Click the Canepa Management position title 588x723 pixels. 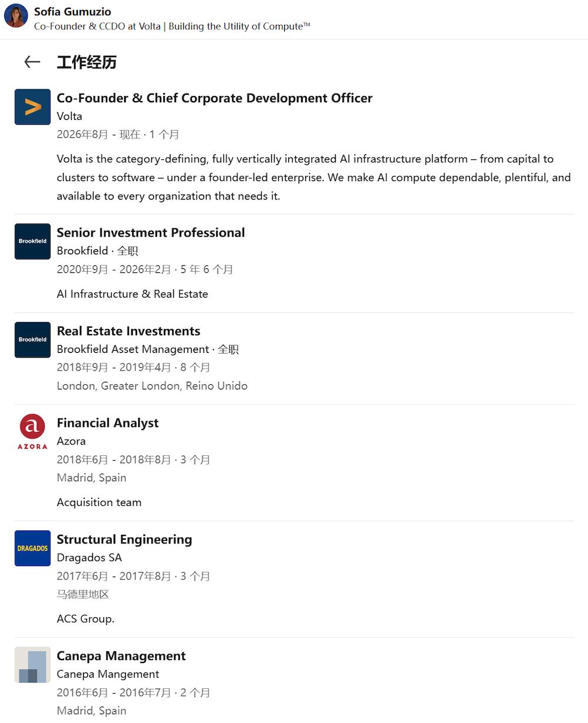tap(121, 656)
